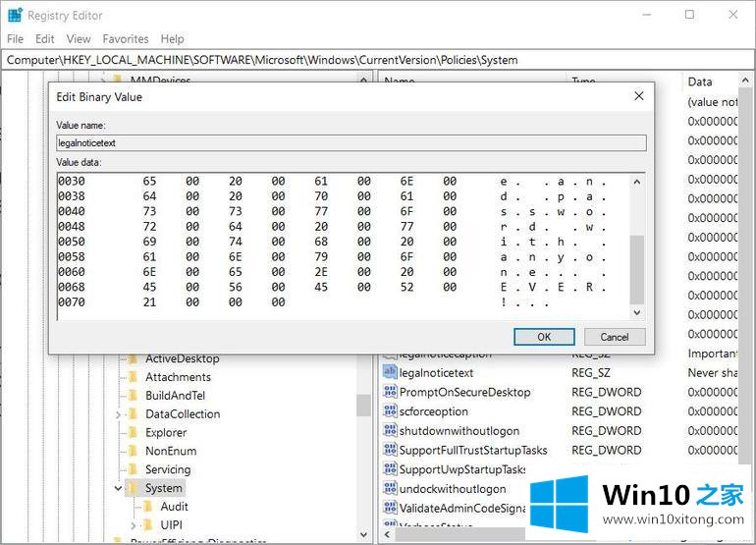Click the Explorer folder icon
756x545 pixels.
[x=133, y=433]
